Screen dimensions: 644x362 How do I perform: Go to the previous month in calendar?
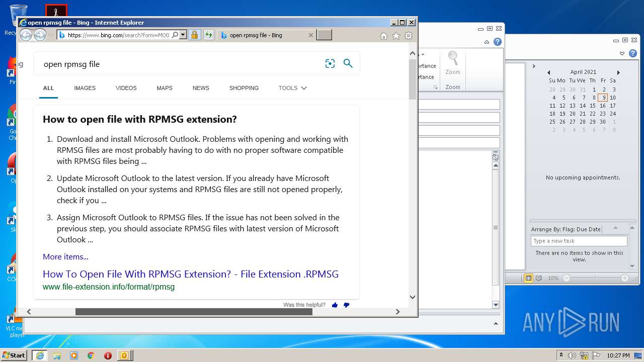coord(549,72)
